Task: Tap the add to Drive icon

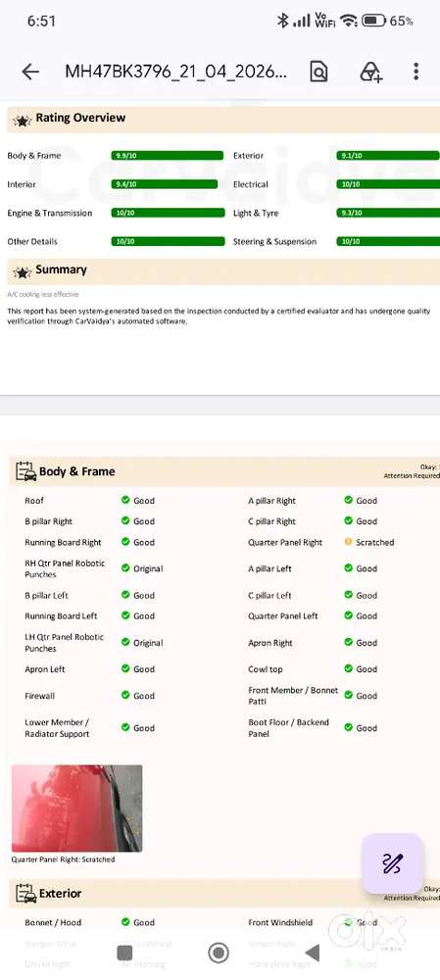Action: (x=370, y=72)
